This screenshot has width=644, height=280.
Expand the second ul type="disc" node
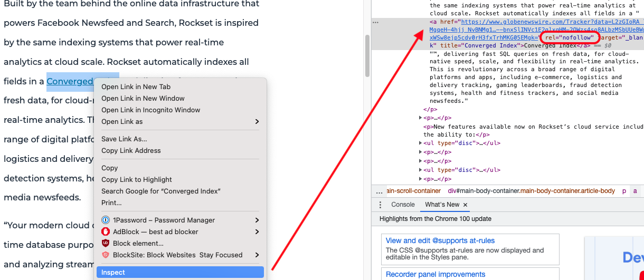(x=421, y=170)
